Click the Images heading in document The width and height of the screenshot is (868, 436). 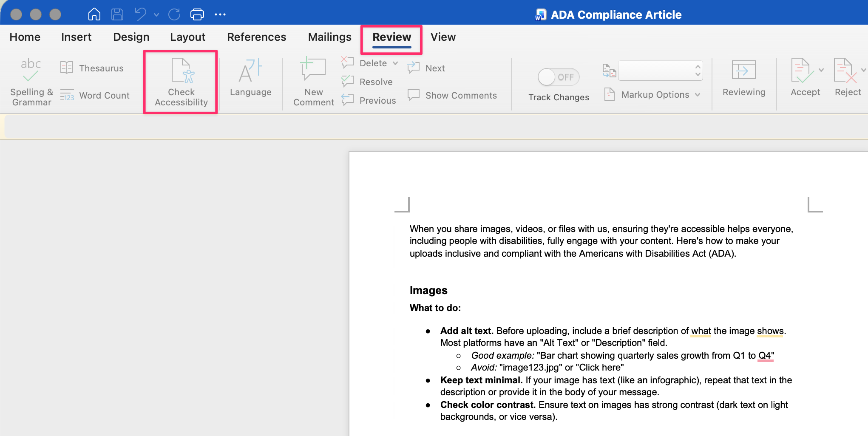coord(428,290)
